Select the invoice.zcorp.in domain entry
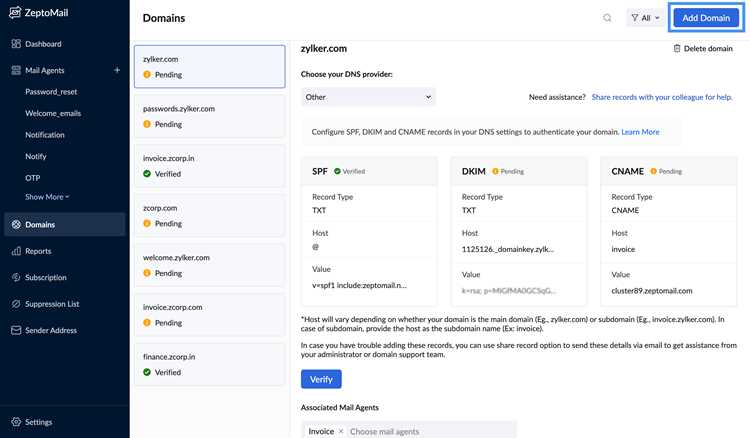 (x=210, y=166)
